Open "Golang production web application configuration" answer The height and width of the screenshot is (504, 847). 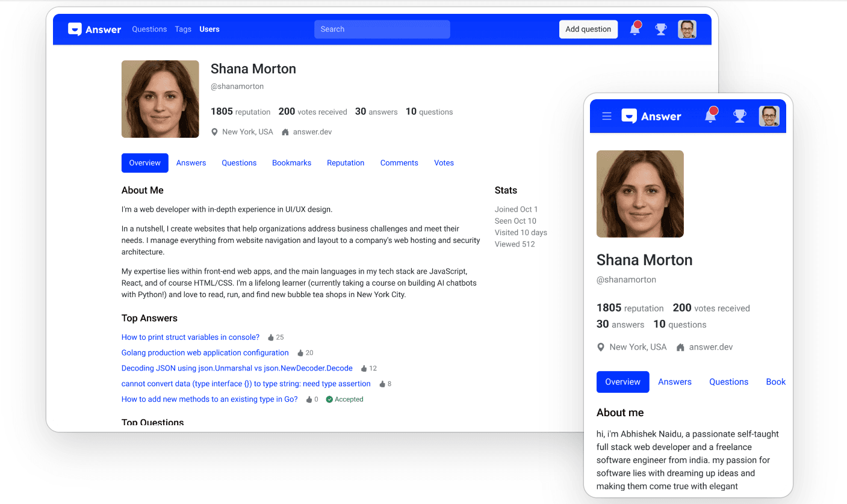click(205, 353)
